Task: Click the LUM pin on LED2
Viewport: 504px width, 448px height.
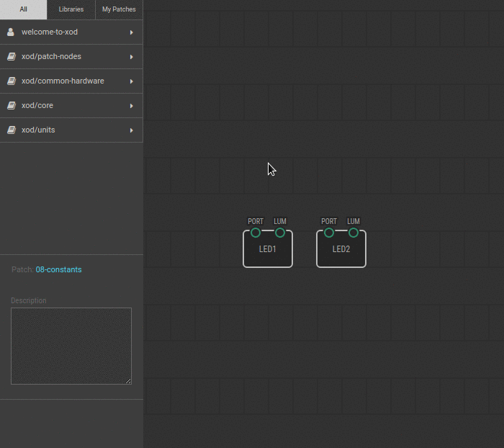Action: (x=354, y=233)
